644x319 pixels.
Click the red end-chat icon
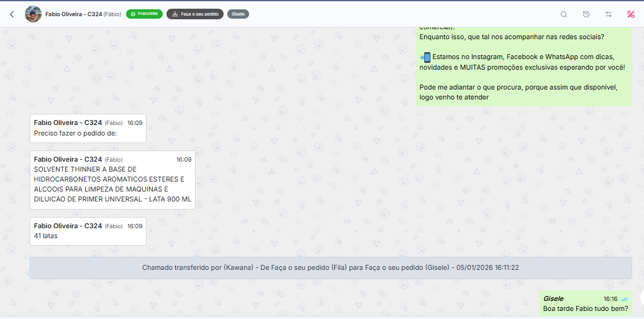pos(631,14)
